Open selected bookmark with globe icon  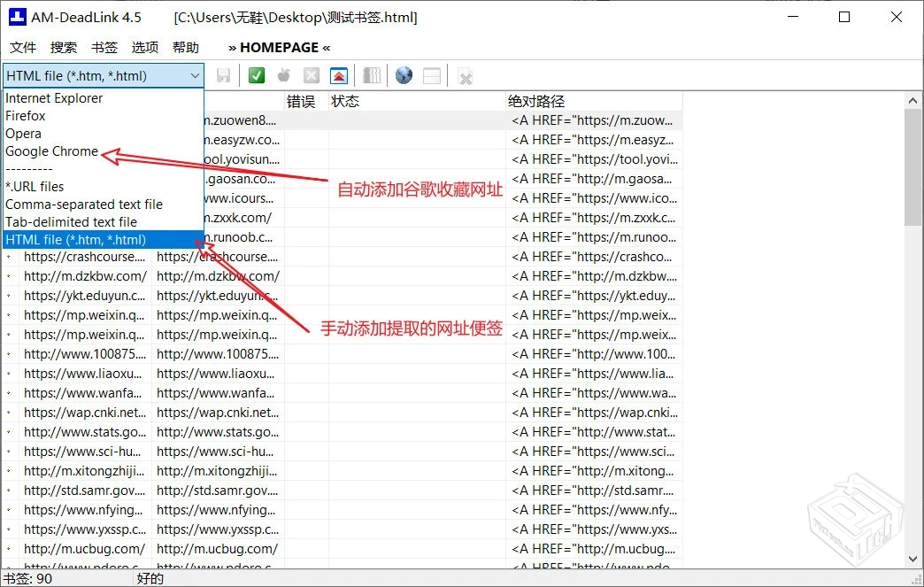[404, 75]
